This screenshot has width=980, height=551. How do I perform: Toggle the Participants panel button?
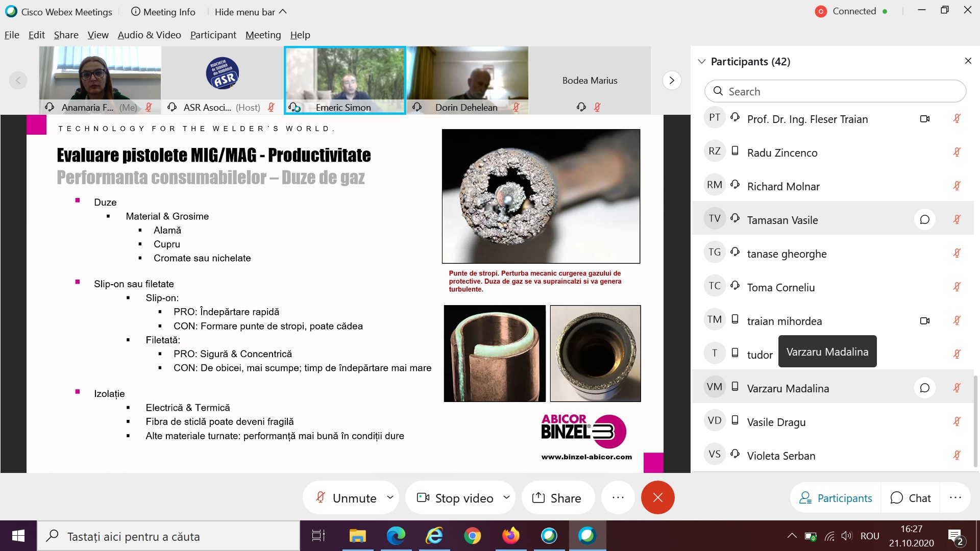click(836, 497)
